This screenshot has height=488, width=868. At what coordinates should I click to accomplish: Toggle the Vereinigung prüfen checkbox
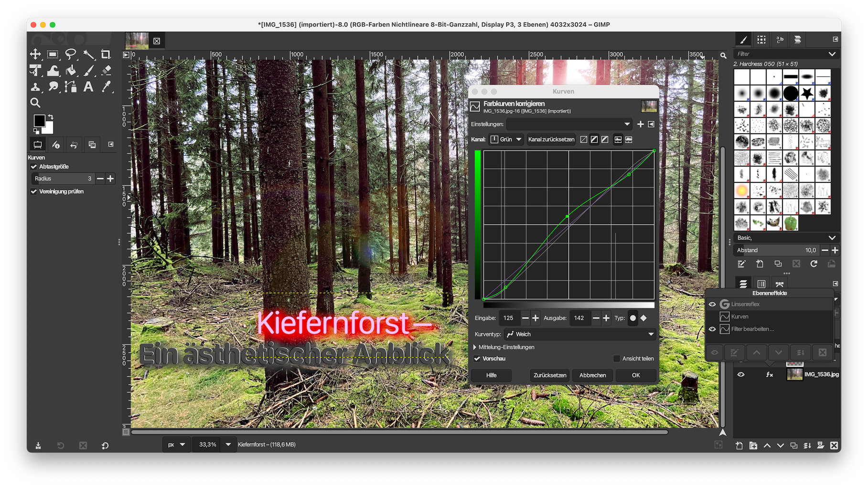pyautogui.click(x=34, y=191)
